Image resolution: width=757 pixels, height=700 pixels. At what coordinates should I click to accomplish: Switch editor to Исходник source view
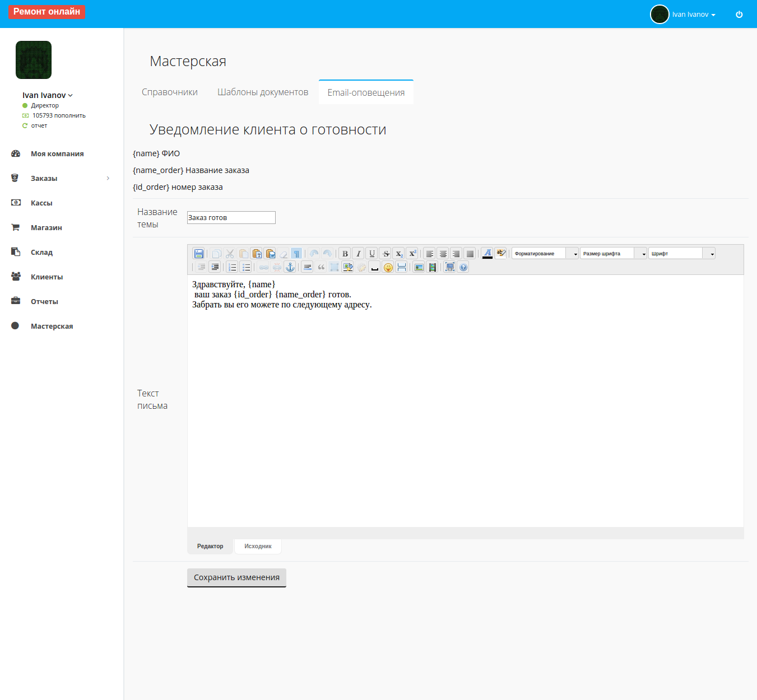point(258,546)
